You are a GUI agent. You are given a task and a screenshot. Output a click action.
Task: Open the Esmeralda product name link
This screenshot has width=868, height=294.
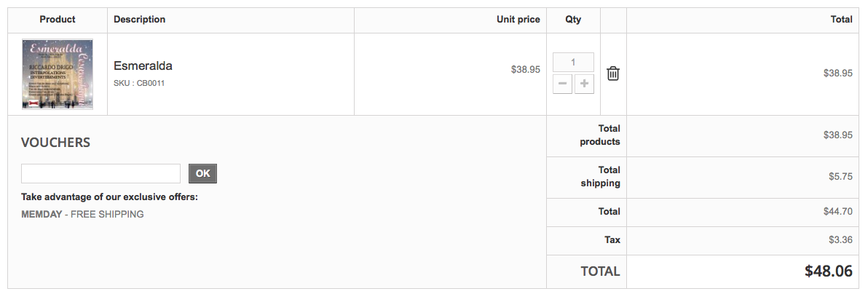[x=143, y=66]
